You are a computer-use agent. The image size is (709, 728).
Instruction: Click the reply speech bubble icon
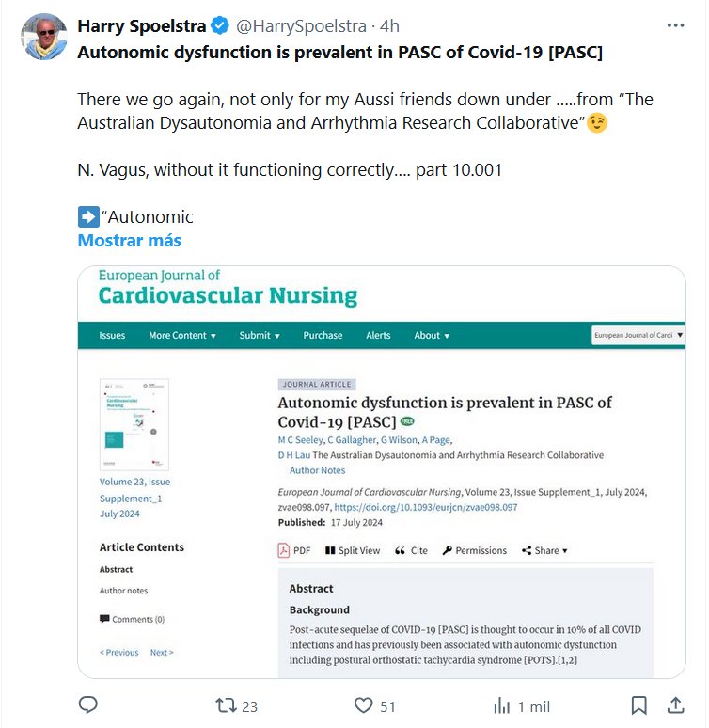pos(88,705)
